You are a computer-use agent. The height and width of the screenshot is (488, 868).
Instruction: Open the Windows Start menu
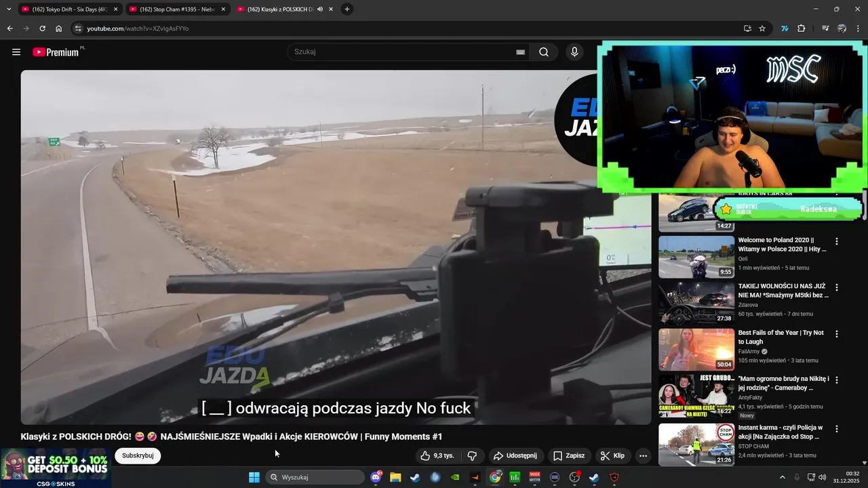click(x=254, y=477)
